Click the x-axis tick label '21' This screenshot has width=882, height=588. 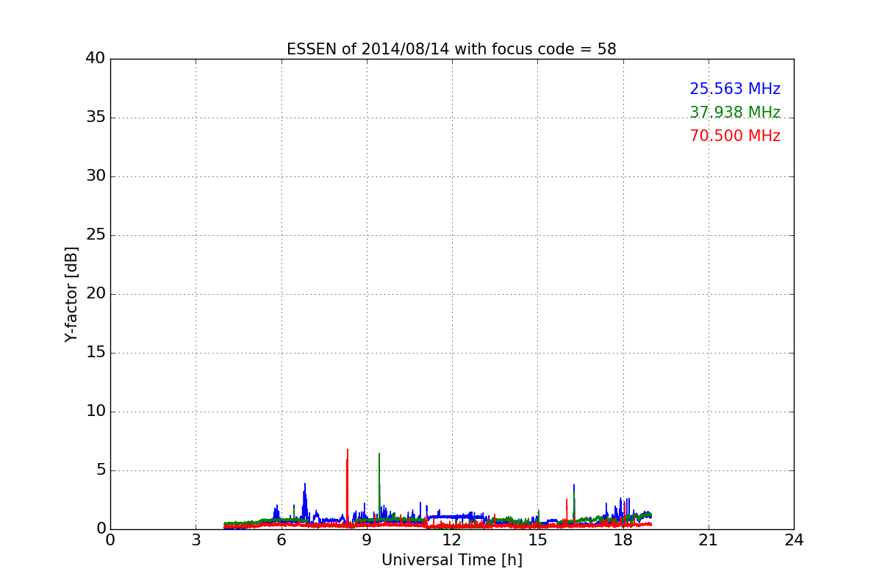pyautogui.click(x=709, y=540)
